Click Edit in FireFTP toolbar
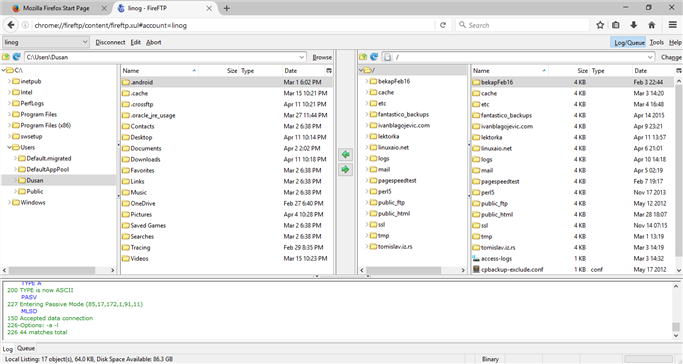 tap(135, 42)
